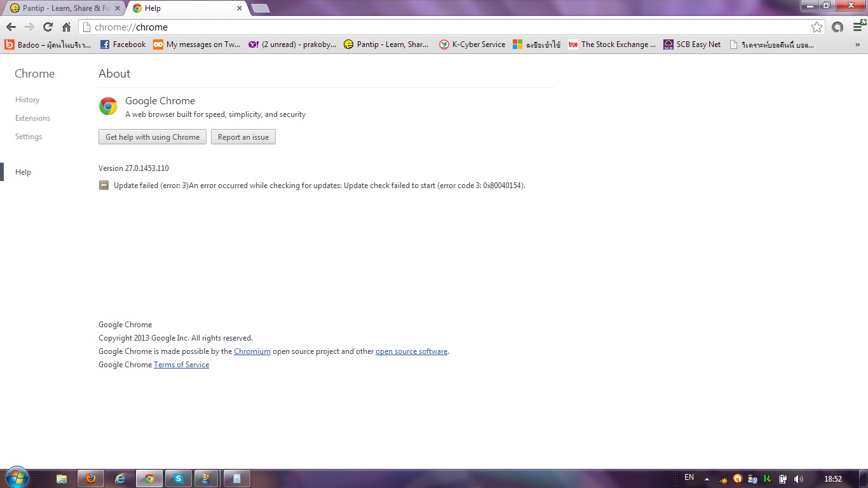Image resolution: width=868 pixels, height=488 pixels.
Task: Open the Microsoft sign-in bookmark
Action: tap(537, 44)
